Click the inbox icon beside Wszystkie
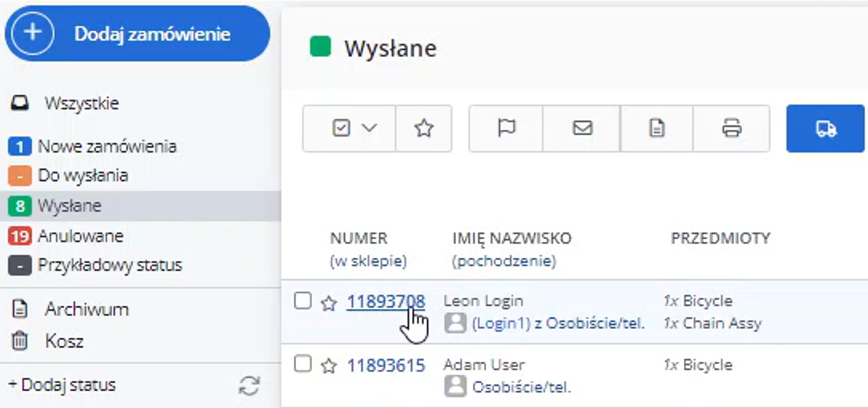The width and height of the screenshot is (868, 408). (20, 104)
